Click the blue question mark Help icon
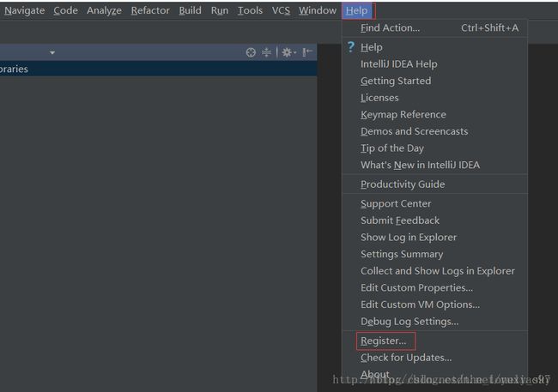The width and height of the screenshot is (558, 392). coord(351,46)
